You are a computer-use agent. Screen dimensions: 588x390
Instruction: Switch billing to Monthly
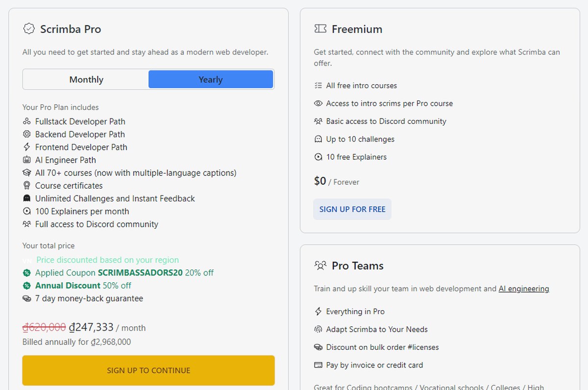pyautogui.click(x=86, y=79)
